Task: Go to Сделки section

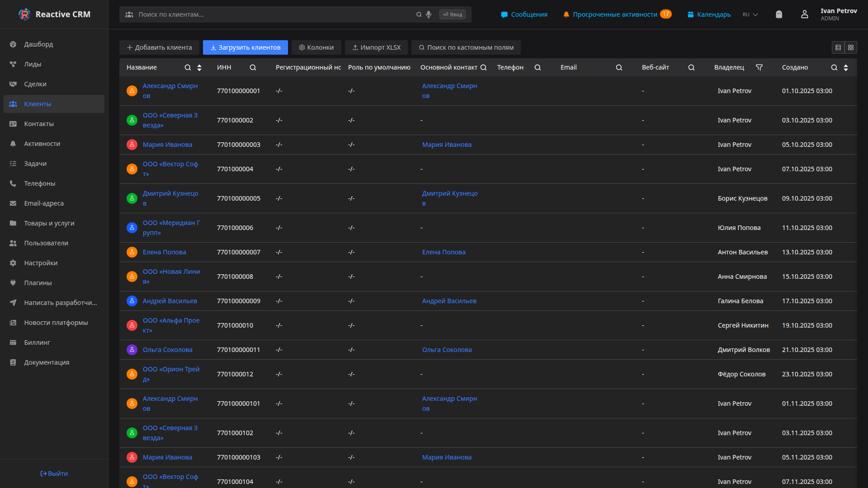Action: [x=54, y=84]
